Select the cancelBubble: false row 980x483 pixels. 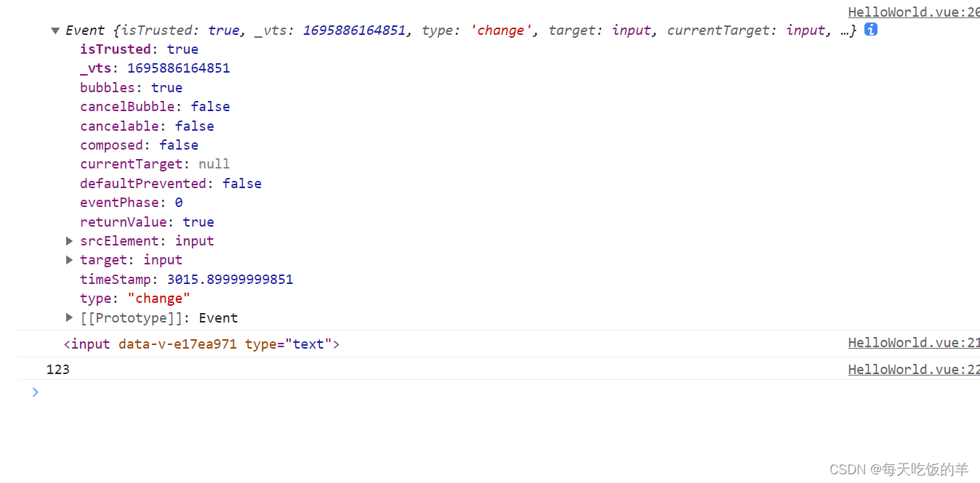tap(155, 106)
